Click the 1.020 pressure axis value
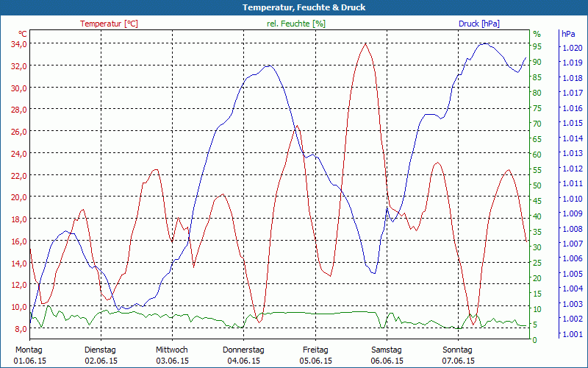The width and height of the screenshot is (588, 368). (571, 48)
